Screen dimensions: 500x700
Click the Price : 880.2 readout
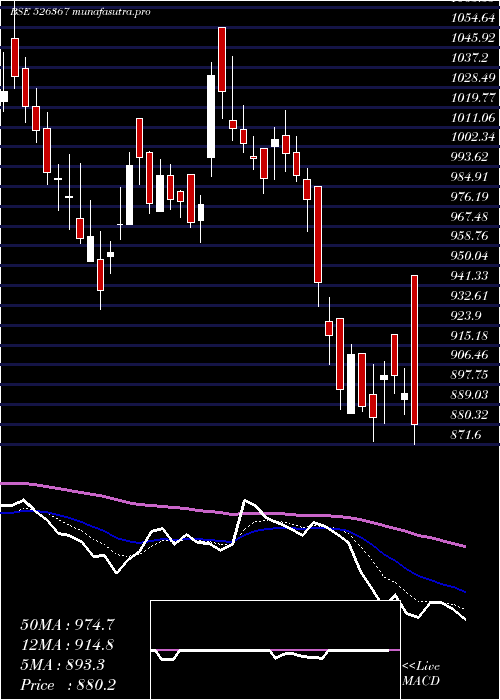(x=68, y=685)
